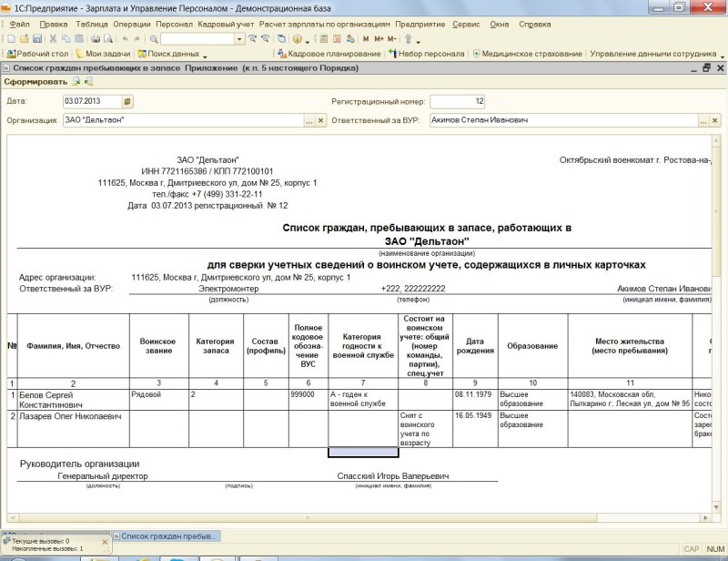Open the Файл menu
Screen dimensions: 728x561
(19, 25)
